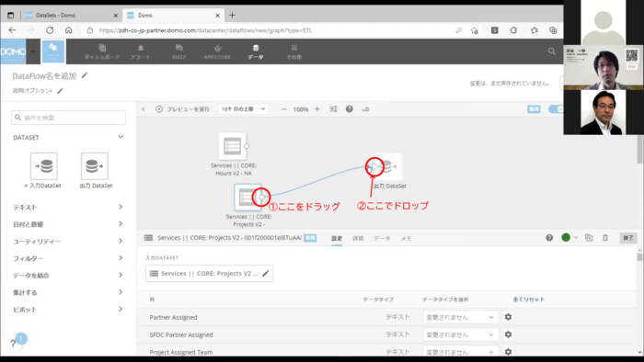This screenshot has width=644, height=362.
Task: Delete the tile with trash icon
Action: click(x=605, y=238)
